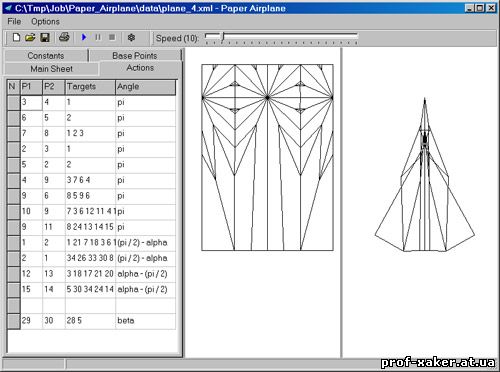Image resolution: width=500 pixels, height=372 pixels.
Task: Open the Options menu
Action: point(45,21)
